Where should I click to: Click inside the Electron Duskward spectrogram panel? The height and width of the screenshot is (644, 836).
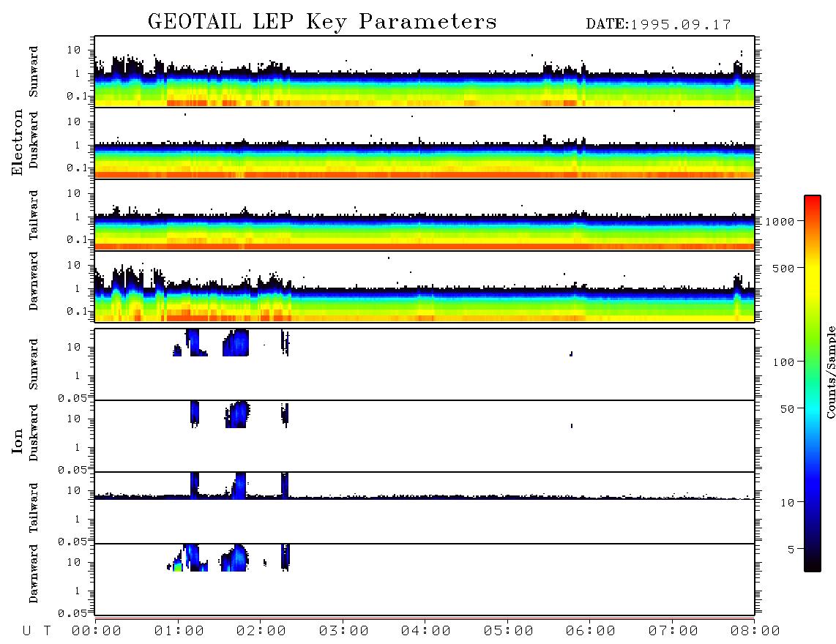(x=425, y=143)
